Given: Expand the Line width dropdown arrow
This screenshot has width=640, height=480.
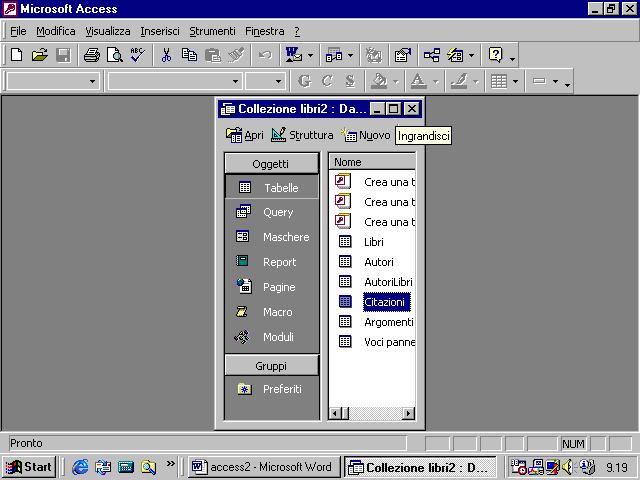Looking at the screenshot, I should (556, 81).
